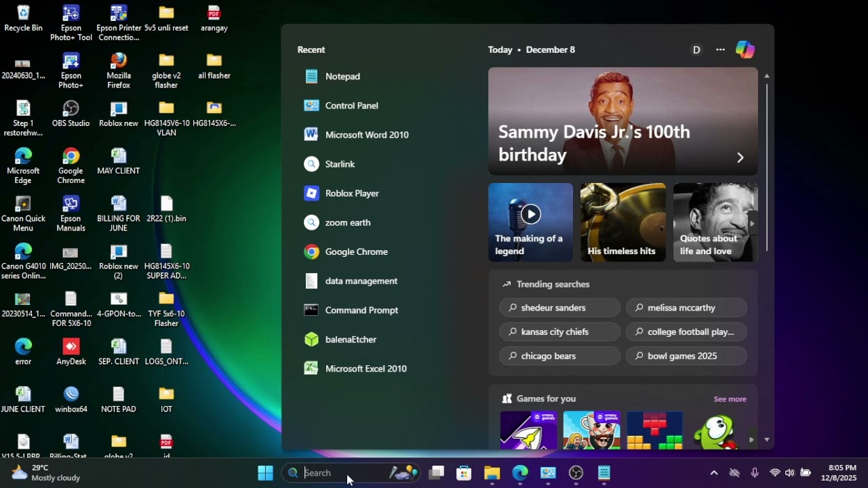Open the Copilot icon in search panel
868x488 pixels.
pos(745,49)
